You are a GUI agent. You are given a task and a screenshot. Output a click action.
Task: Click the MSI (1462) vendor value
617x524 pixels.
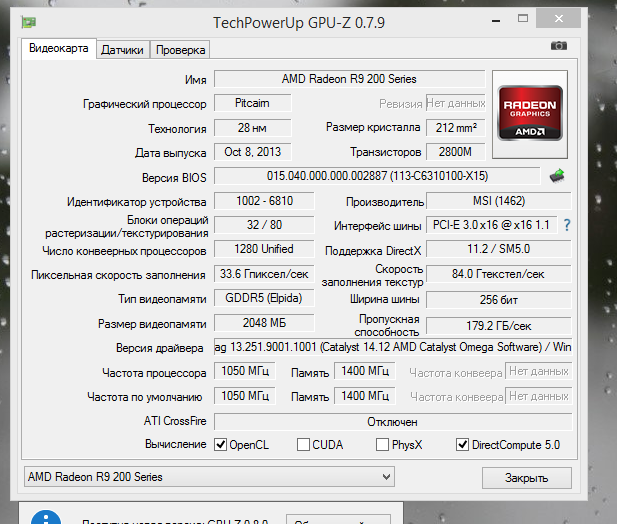click(499, 201)
